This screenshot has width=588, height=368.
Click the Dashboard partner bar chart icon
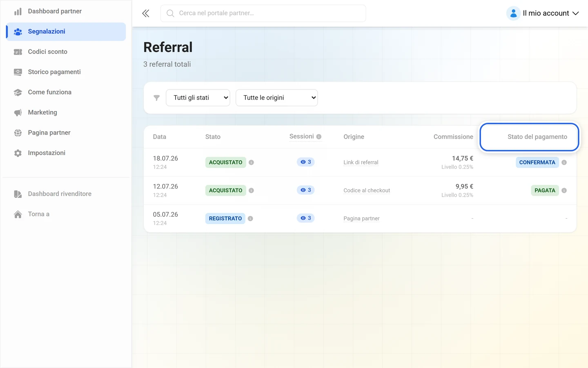pyautogui.click(x=18, y=11)
